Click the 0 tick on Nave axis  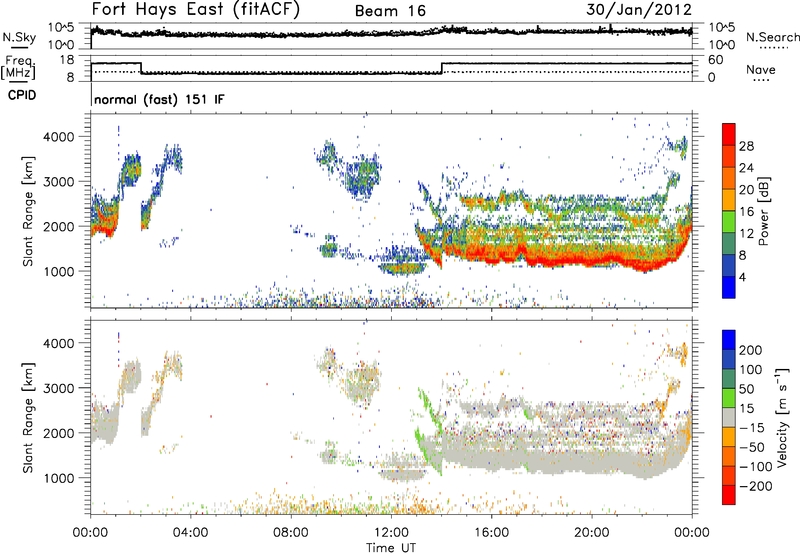(712, 78)
